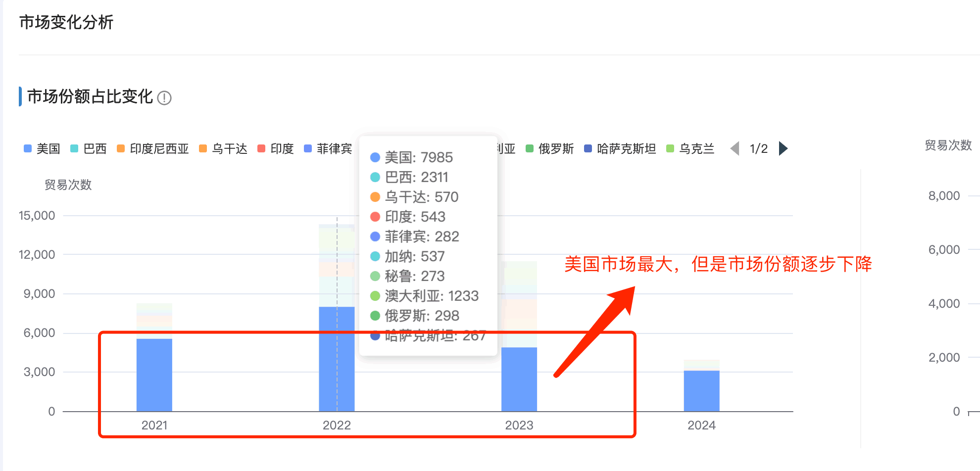Screen dimensions: 980x471
Task: Click info icon beside 市场份额占比变化 title
Action: click(164, 98)
